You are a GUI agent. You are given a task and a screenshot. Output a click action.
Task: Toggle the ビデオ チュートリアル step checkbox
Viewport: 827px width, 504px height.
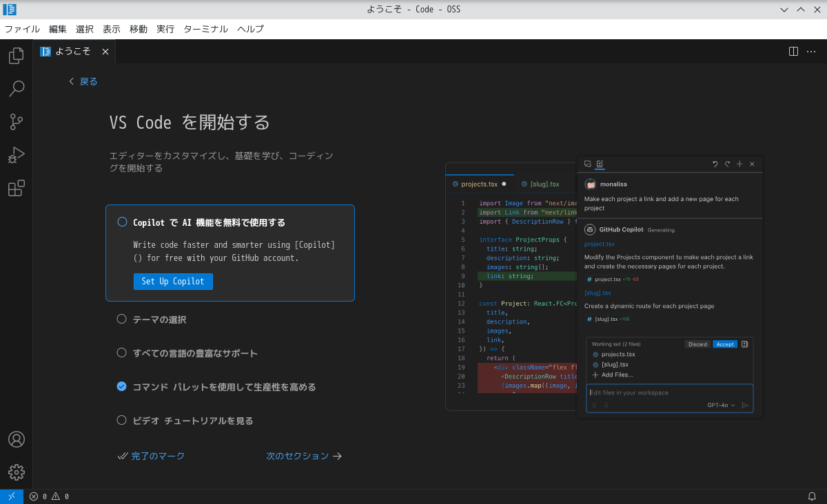(122, 420)
